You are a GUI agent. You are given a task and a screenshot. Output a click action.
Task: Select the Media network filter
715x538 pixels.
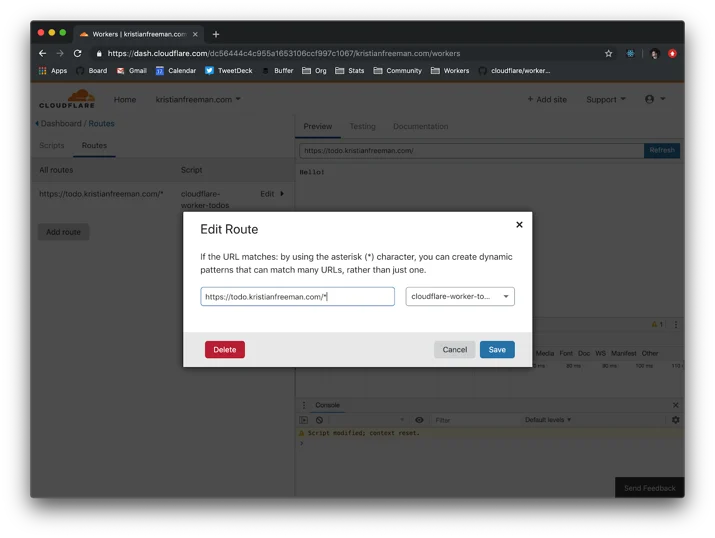[545, 353]
